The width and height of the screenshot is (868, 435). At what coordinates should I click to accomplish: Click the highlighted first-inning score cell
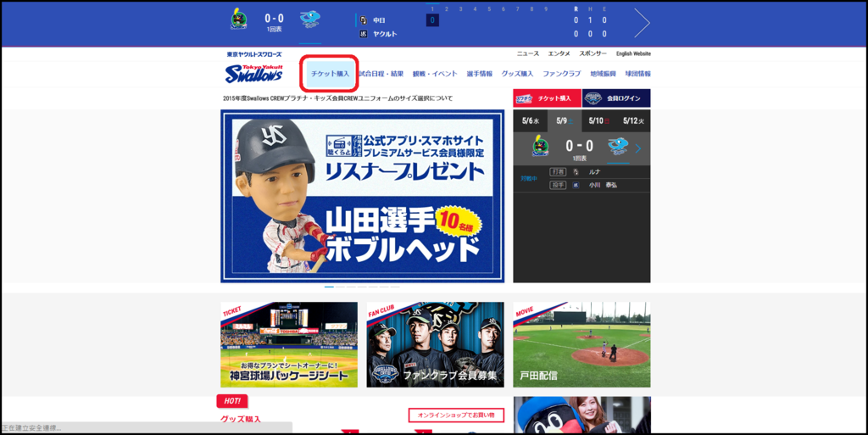point(432,20)
